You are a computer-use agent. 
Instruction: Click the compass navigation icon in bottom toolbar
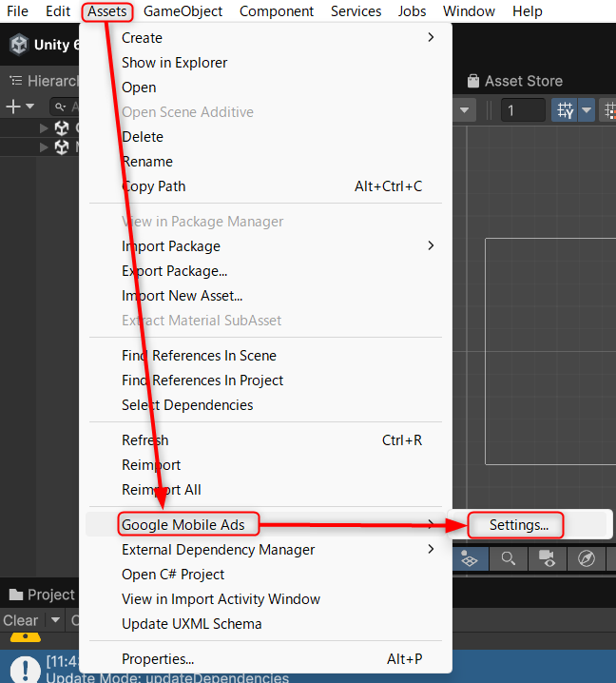(587, 558)
